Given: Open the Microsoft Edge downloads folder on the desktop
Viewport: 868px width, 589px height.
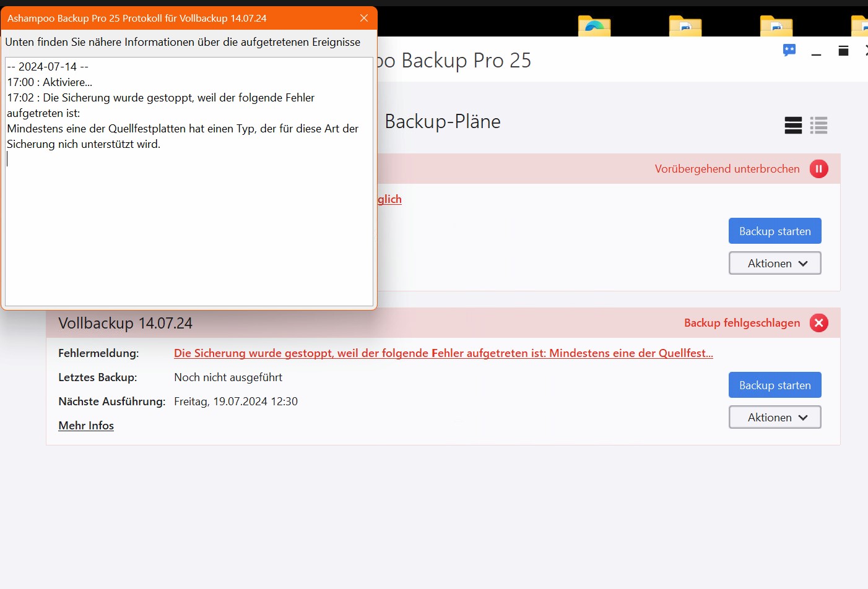Looking at the screenshot, I should tap(594, 27).
